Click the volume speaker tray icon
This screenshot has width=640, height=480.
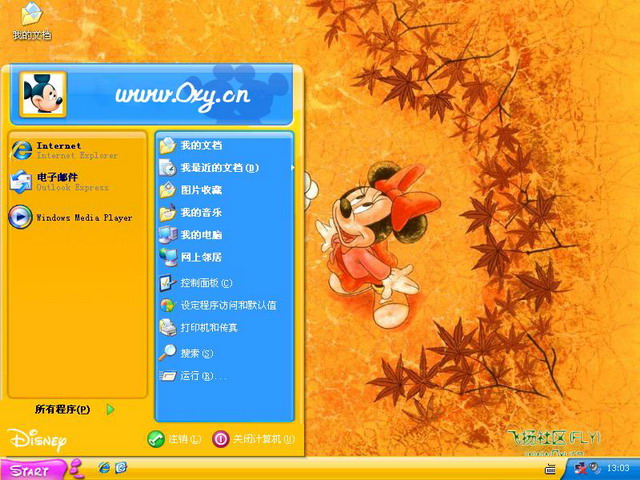[594, 468]
